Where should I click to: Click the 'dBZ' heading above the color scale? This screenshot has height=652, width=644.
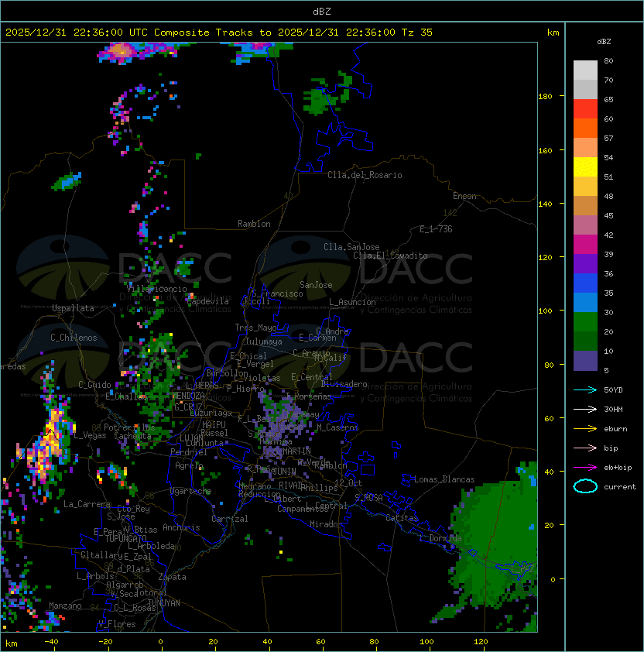pyautogui.click(x=604, y=42)
